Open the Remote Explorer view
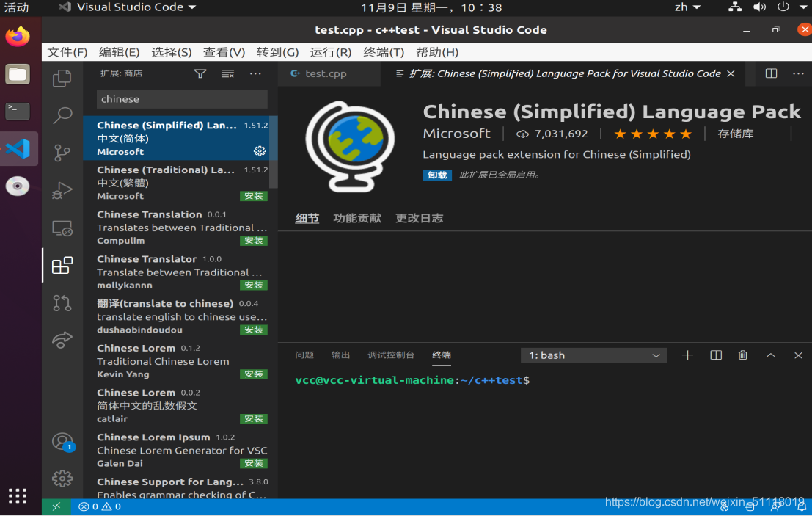Image resolution: width=812 pixels, height=516 pixels. click(62, 228)
